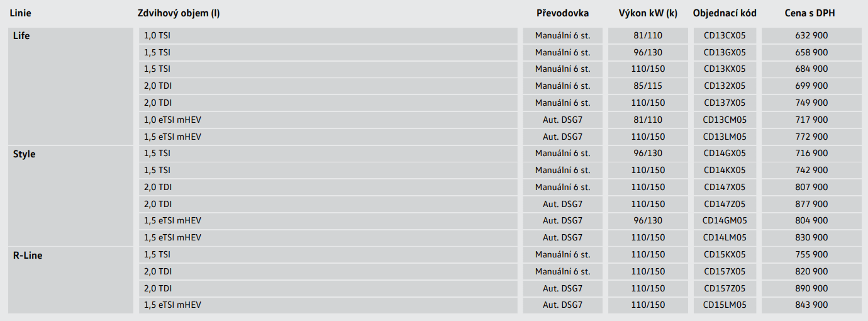The image size is (868, 321).
Task: Select the price 749 900
Action: (811, 103)
